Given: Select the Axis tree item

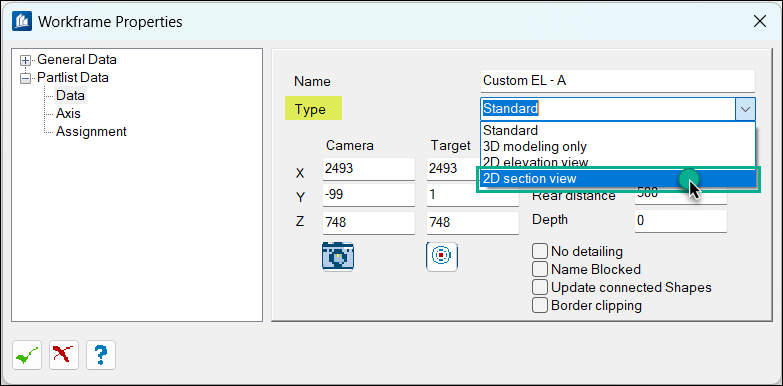Looking at the screenshot, I should [68, 113].
